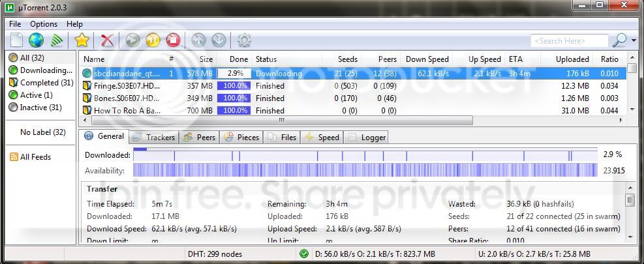Open the Help menu
The width and height of the screenshot is (644, 264).
click(74, 24)
